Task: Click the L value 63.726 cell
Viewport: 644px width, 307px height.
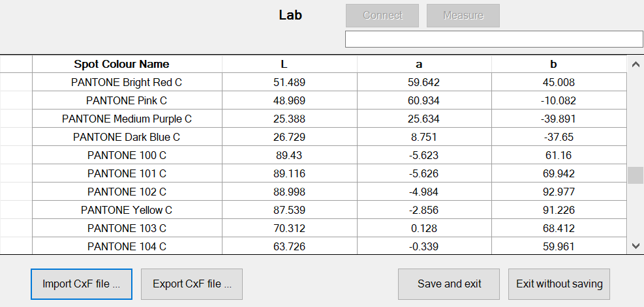Action: click(x=290, y=246)
